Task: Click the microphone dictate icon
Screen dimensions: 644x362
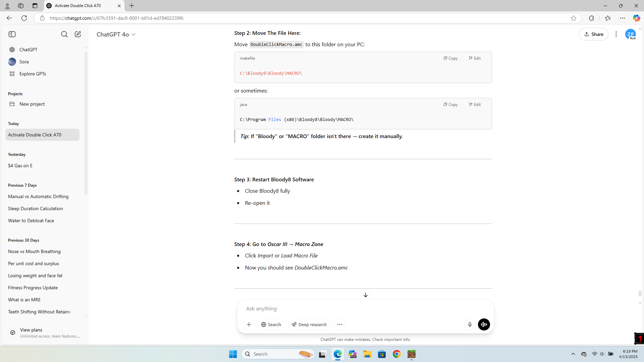Action: [470, 324]
